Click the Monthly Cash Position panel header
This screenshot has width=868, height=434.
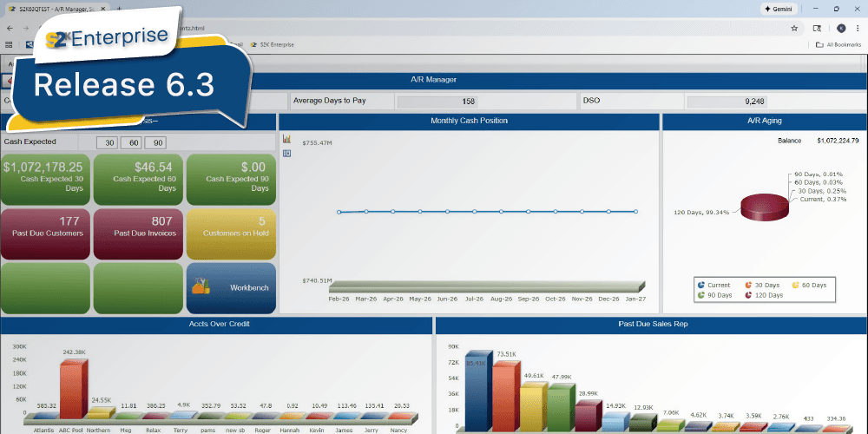point(469,121)
